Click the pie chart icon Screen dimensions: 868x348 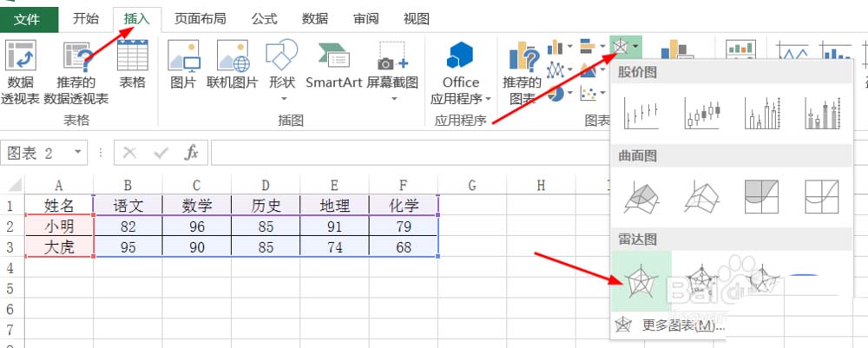pyautogui.click(x=555, y=94)
